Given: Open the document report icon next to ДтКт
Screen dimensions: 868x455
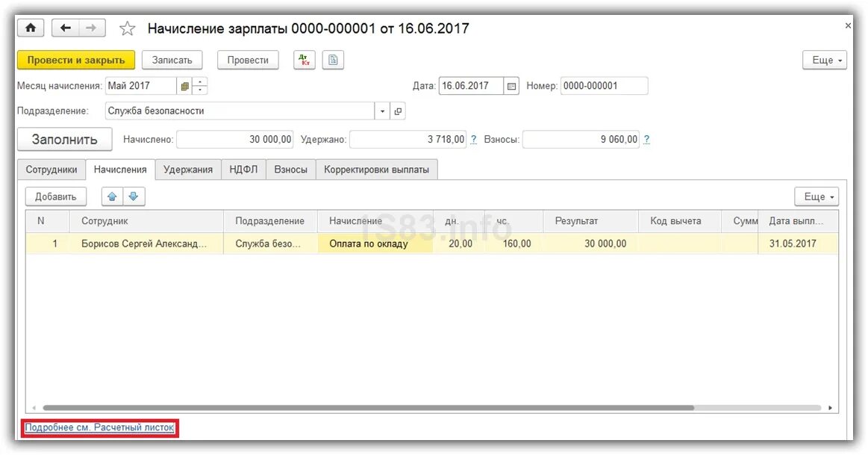Looking at the screenshot, I should pyautogui.click(x=332, y=60).
